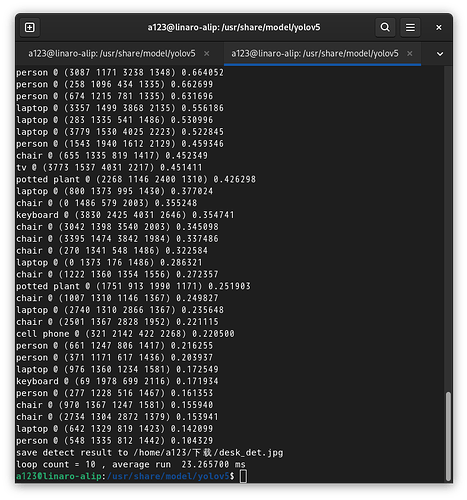Click the terminal scrollbar thumb

(x=448, y=436)
